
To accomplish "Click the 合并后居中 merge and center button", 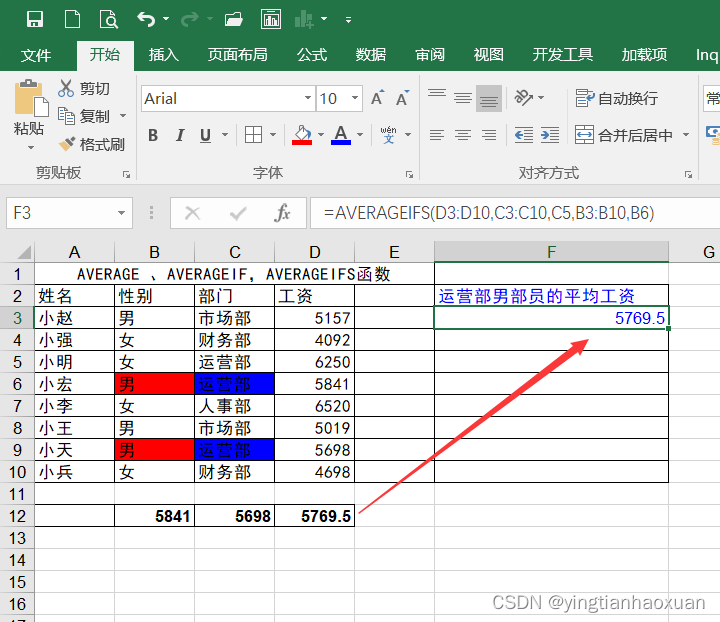I will [624, 135].
